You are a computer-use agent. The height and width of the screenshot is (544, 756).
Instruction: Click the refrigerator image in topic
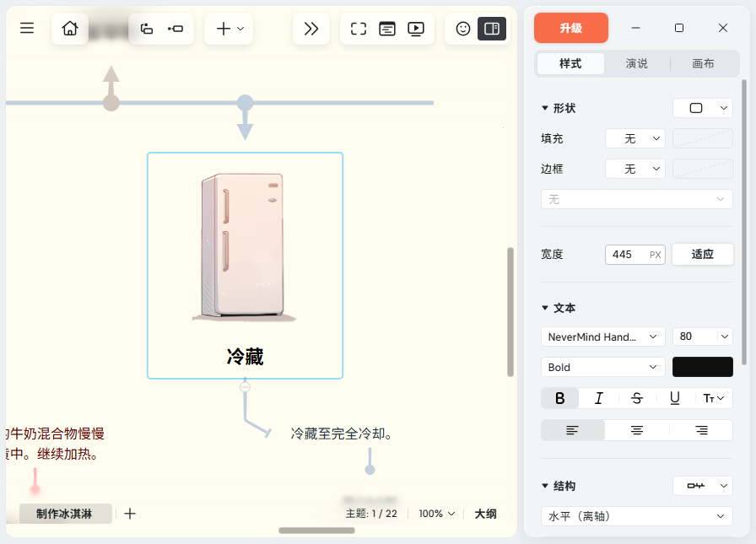tap(244, 247)
